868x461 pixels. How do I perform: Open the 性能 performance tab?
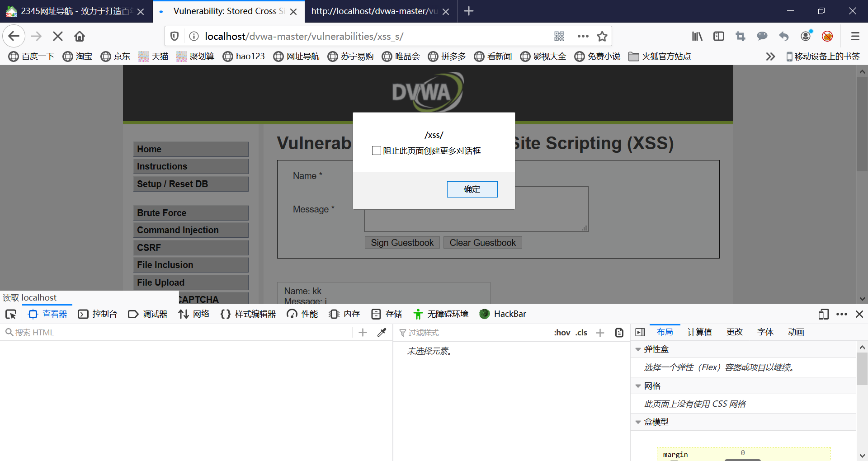(x=302, y=314)
